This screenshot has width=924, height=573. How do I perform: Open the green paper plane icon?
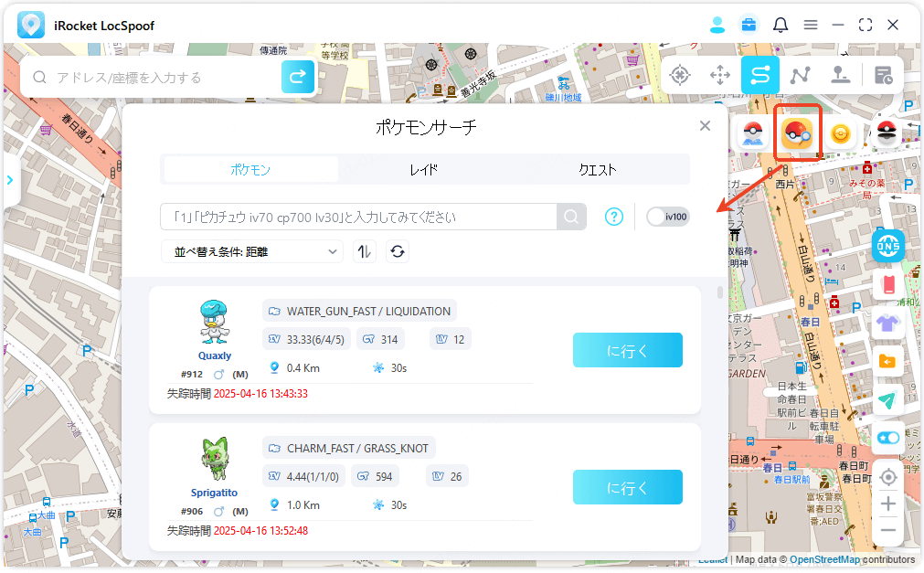tap(888, 400)
